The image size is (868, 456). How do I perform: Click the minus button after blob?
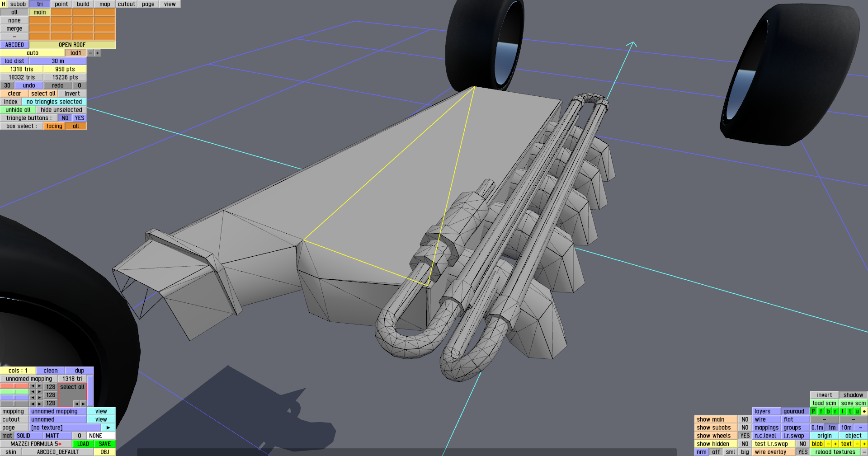828,444
